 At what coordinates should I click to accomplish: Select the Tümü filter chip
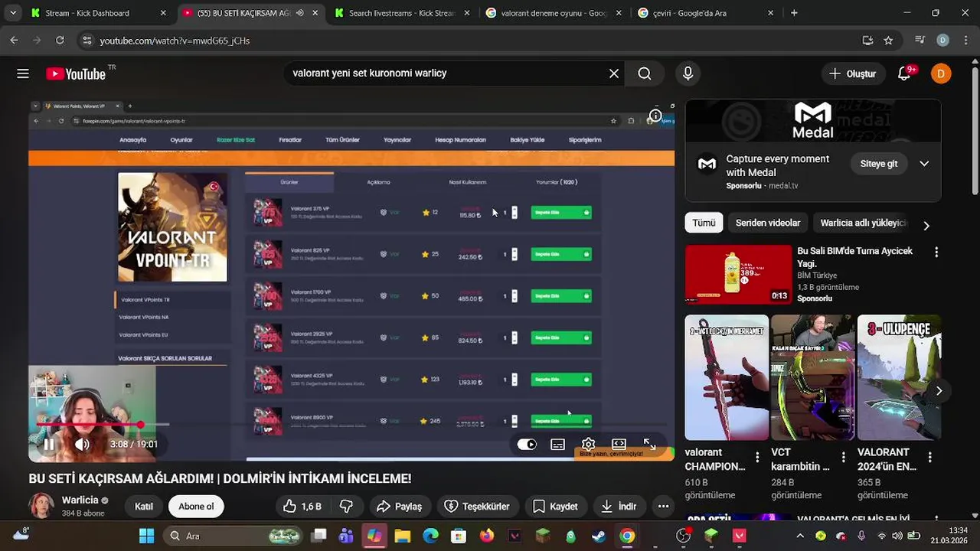click(x=704, y=223)
